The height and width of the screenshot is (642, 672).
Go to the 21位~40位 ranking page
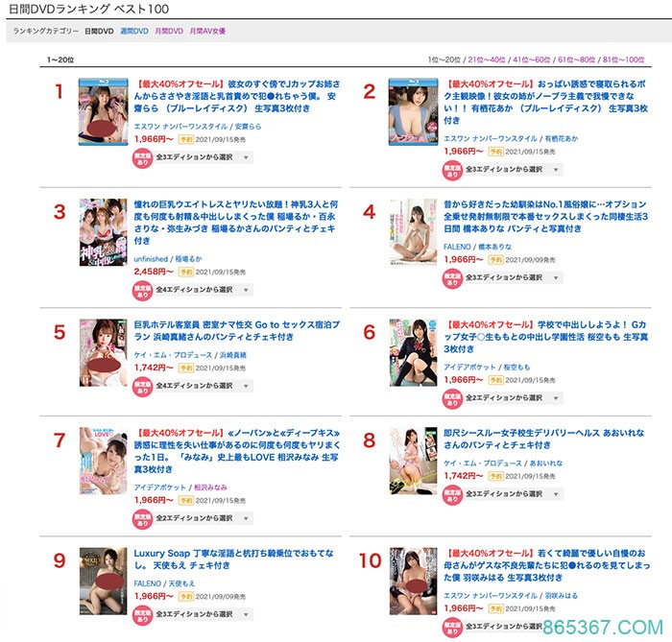487,59
